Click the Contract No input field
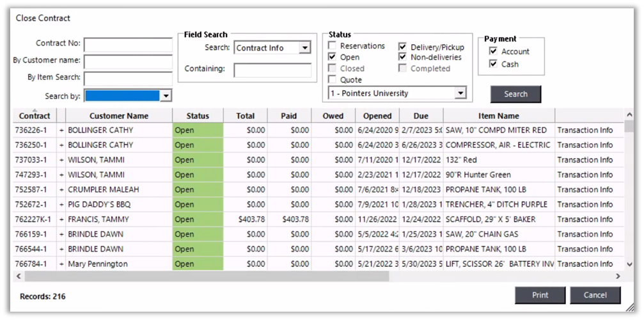644x320 pixels. pyautogui.click(x=128, y=45)
